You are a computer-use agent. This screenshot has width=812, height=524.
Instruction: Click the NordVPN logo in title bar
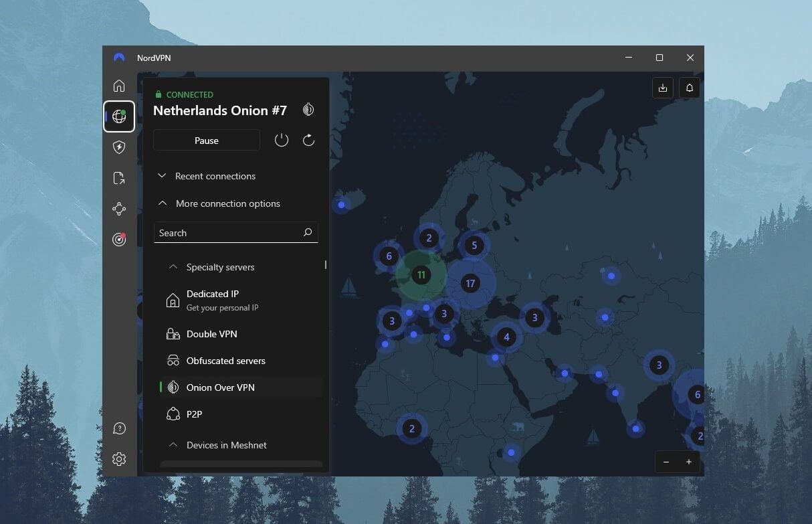pyautogui.click(x=119, y=58)
